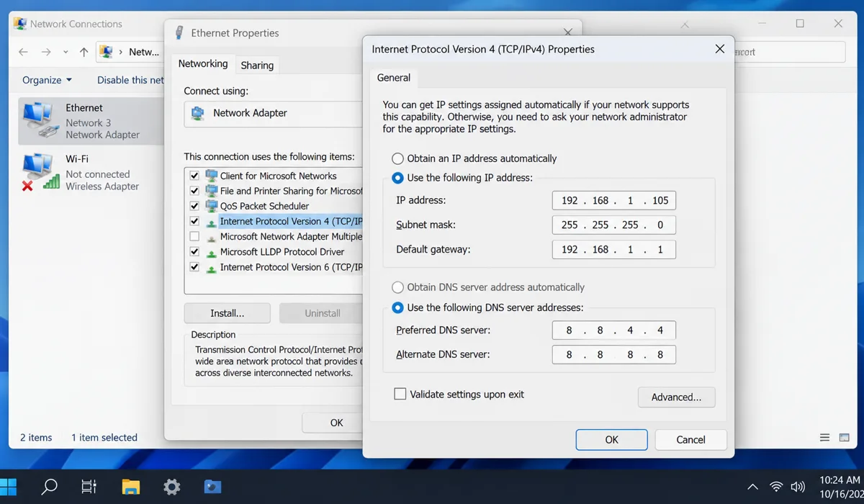The image size is (864, 504).
Task: Open taskbar Search
Action: [50, 487]
